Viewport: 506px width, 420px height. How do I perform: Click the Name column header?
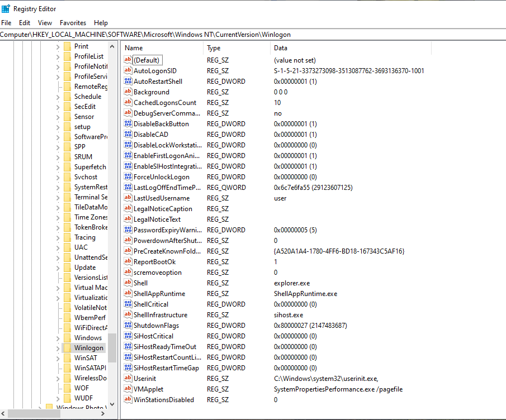(163, 48)
